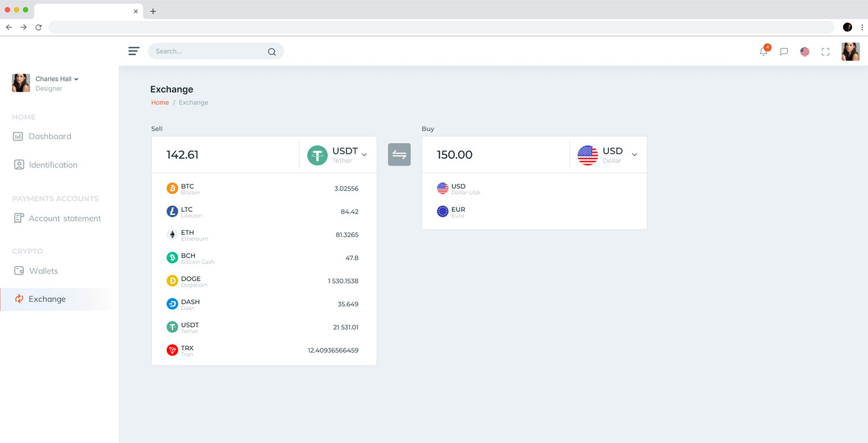Go to Wallets in the sidebar
868x443 pixels.
point(43,271)
